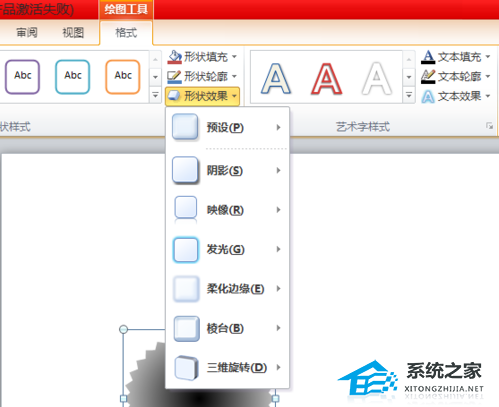The image size is (499, 407).
Task: Open the 柔化边缘(E) soft edges submenu
Action: [x=227, y=288]
